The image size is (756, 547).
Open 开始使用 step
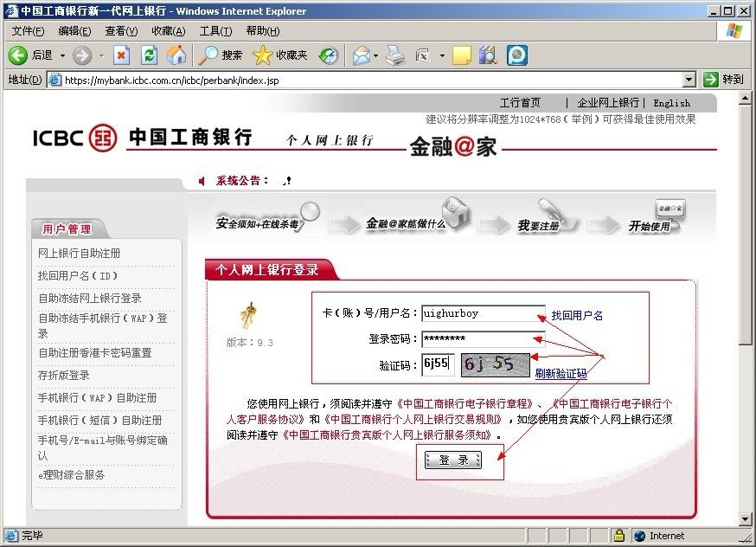(656, 218)
